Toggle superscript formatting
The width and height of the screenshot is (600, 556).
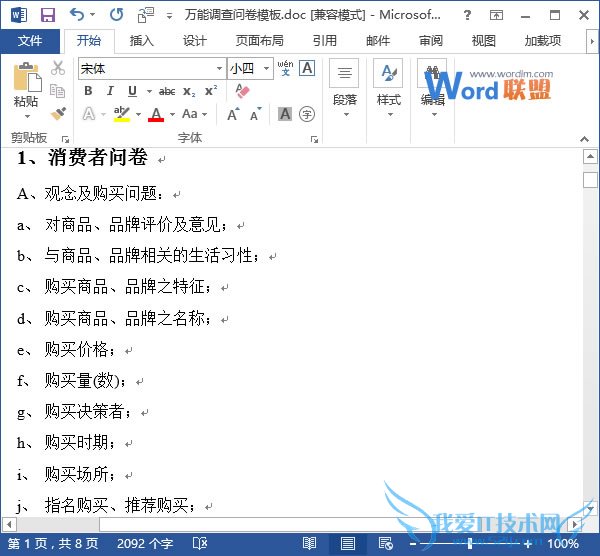[211, 91]
